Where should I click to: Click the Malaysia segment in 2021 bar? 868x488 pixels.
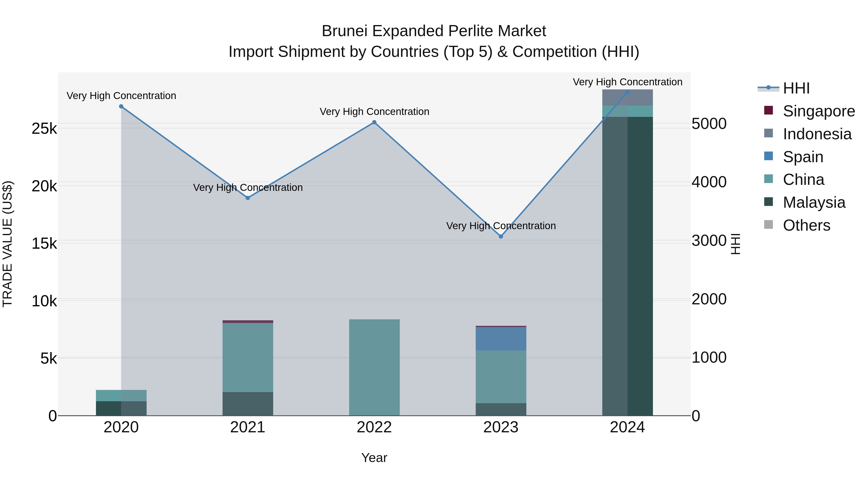click(248, 404)
